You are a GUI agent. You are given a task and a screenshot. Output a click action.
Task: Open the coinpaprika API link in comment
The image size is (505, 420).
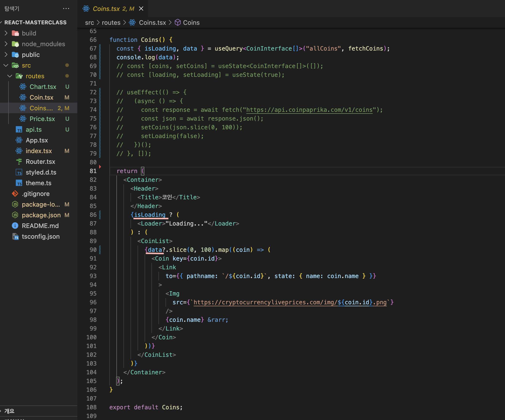[309, 110]
